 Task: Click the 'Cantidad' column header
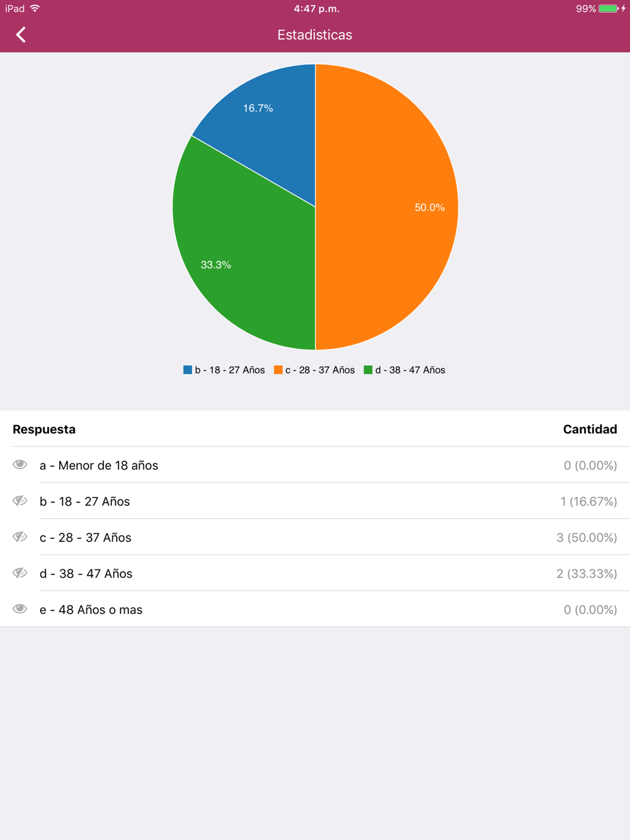click(x=590, y=429)
